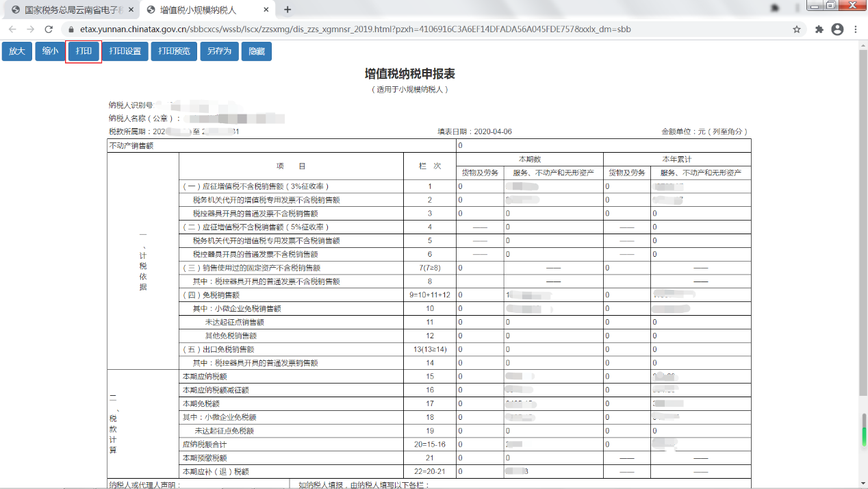Image resolution: width=868 pixels, height=489 pixels.
Task: Click the 本期预缴税额 row label
Action: point(205,458)
